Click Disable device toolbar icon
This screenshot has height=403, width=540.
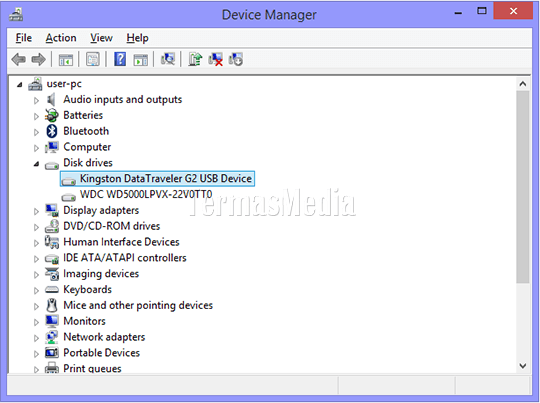(x=236, y=59)
